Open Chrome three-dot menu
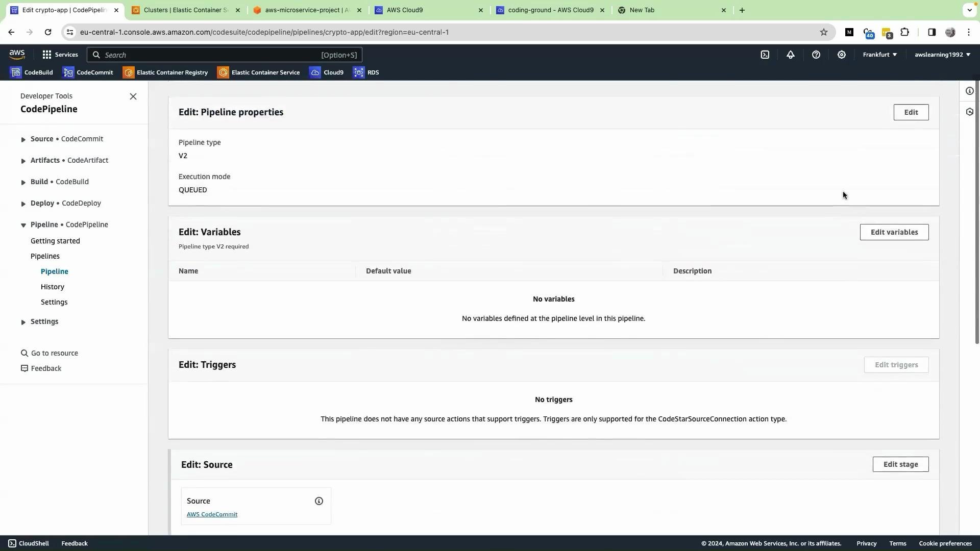The height and width of the screenshot is (551, 980). (x=969, y=32)
